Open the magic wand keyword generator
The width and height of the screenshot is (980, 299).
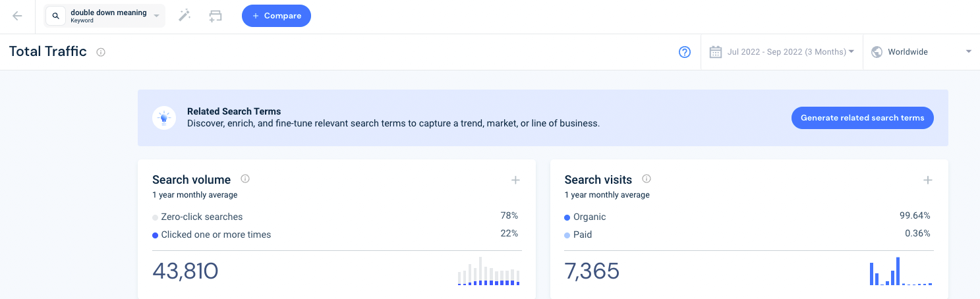(185, 16)
